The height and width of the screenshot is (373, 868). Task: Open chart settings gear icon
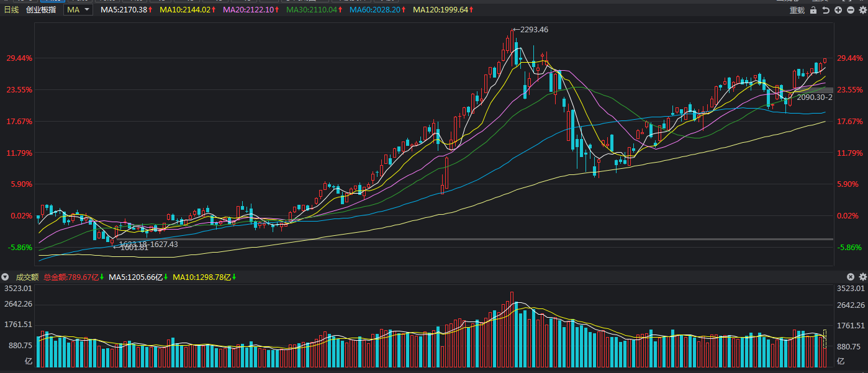(862, 10)
